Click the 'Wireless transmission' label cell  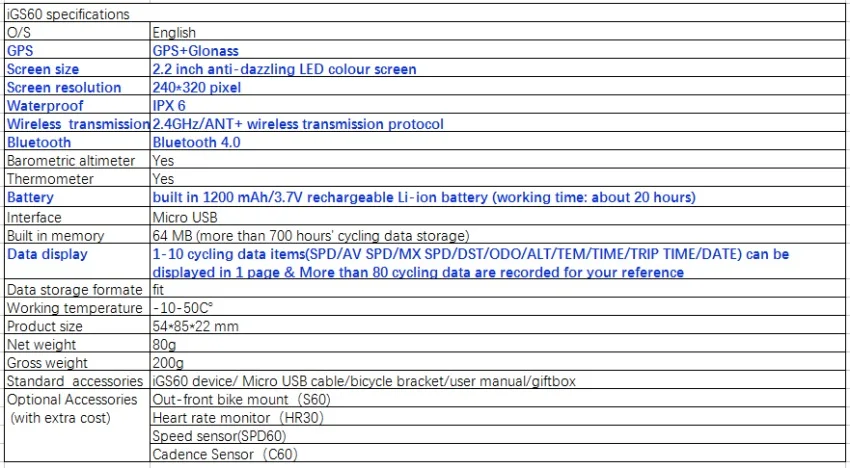coord(78,124)
